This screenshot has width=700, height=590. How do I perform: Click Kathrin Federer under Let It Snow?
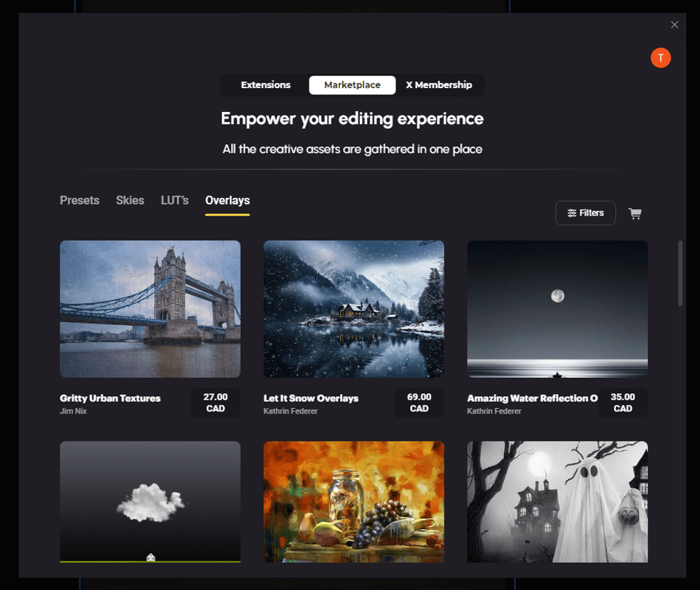tap(290, 411)
